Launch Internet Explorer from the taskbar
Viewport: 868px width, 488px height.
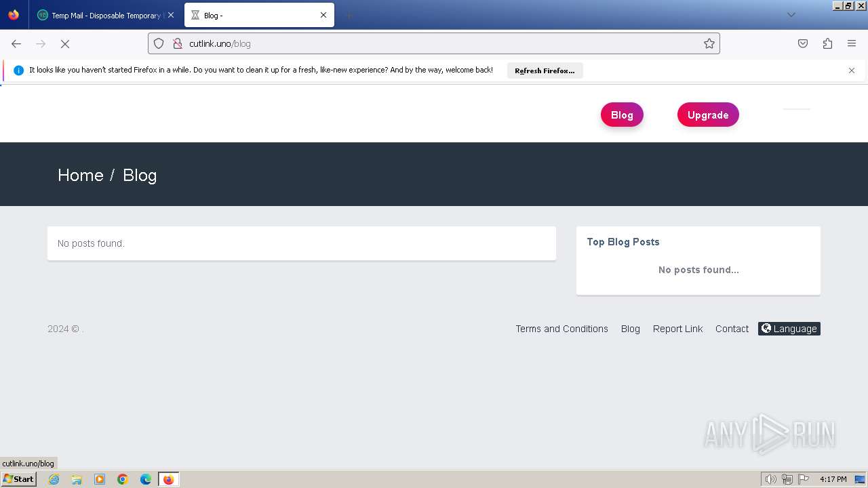54,479
